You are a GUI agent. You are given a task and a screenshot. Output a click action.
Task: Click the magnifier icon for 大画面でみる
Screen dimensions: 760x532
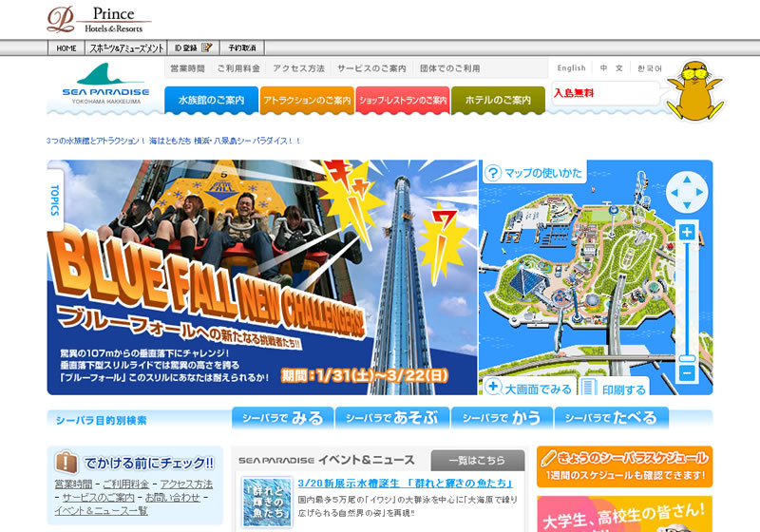[x=493, y=387]
